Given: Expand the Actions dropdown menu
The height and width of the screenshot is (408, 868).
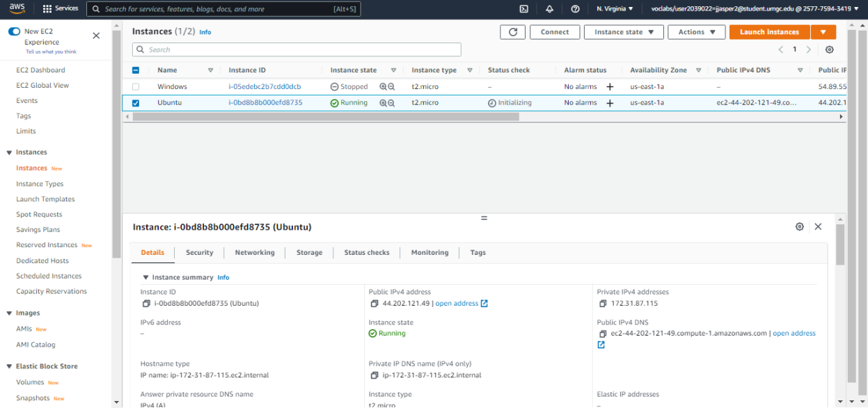Looking at the screenshot, I should tap(696, 32).
